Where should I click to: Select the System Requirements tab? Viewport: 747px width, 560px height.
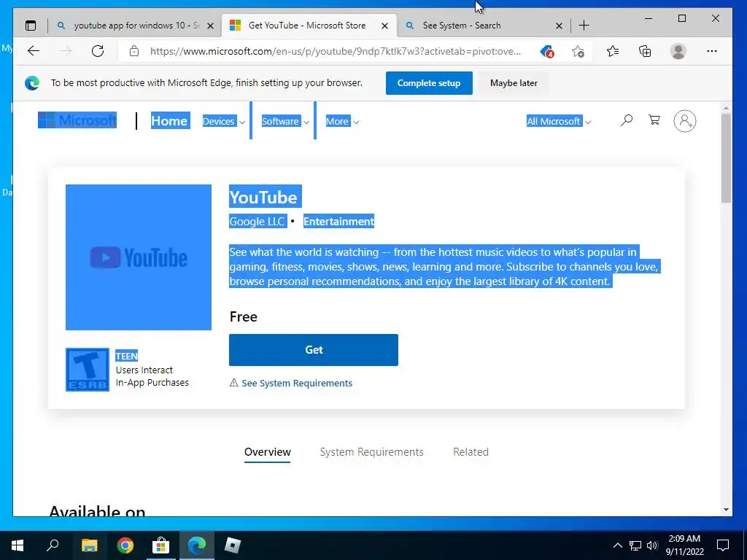point(371,452)
